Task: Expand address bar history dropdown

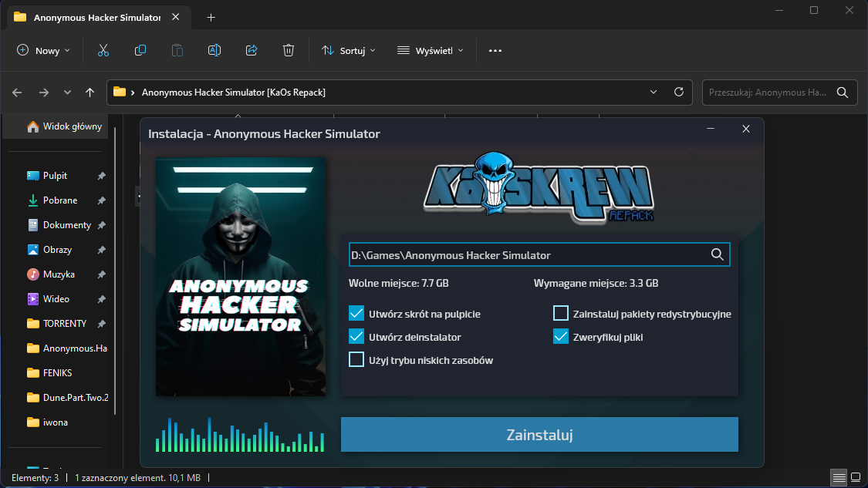Action: point(654,92)
